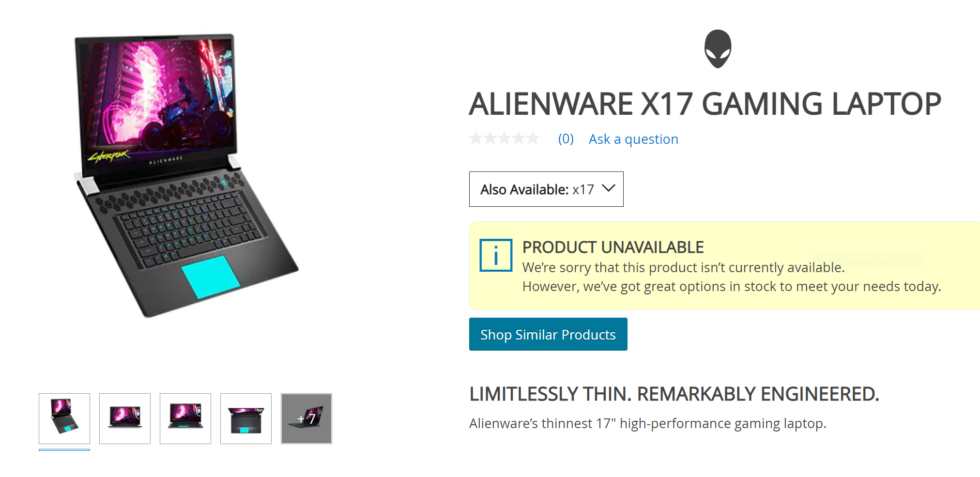Click the Alienware alien head logo
Image resolution: width=980 pixels, height=477 pixels.
pos(718,49)
